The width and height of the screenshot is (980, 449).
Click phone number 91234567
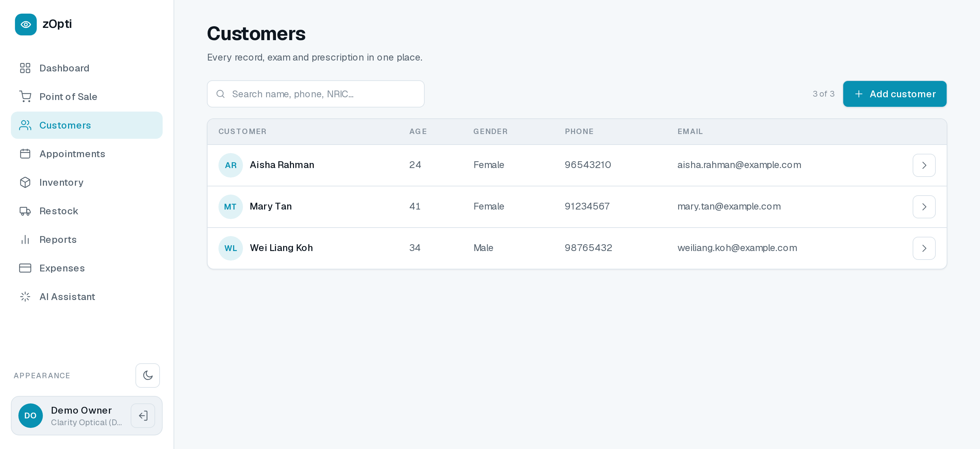pyautogui.click(x=587, y=206)
